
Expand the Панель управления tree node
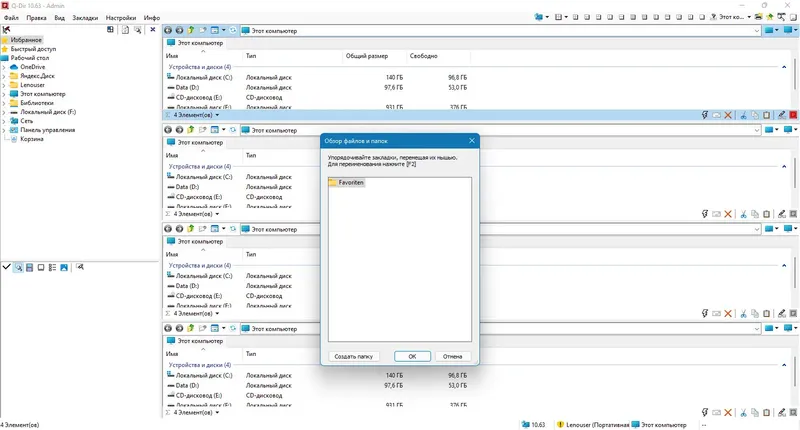pyautogui.click(x=4, y=130)
